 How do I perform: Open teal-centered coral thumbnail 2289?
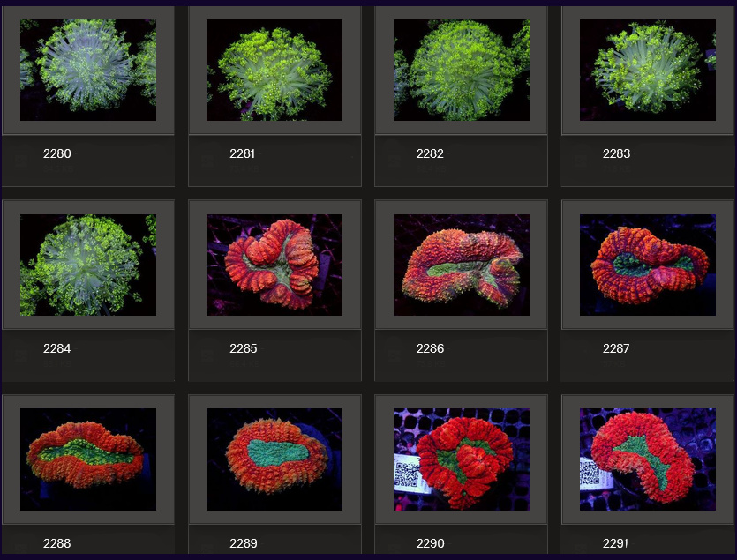[x=274, y=459]
